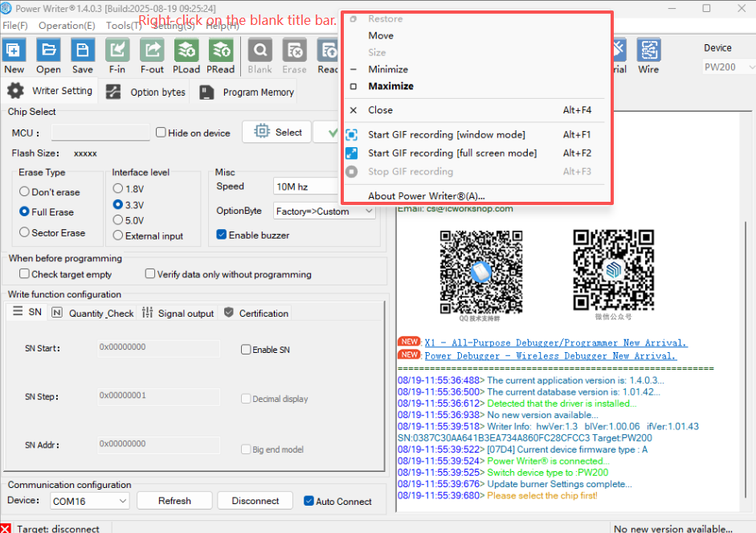Click the SN tab list icon

18,311
